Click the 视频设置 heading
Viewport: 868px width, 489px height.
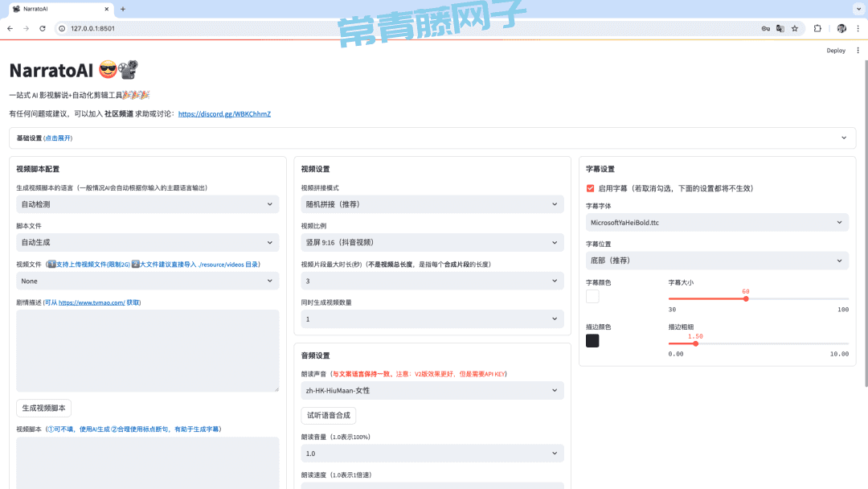[x=315, y=169]
